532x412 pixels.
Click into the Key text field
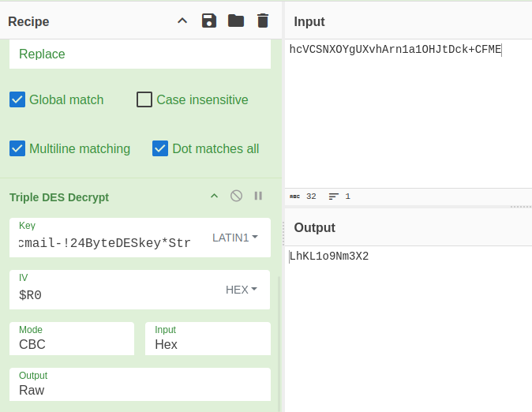[107, 243]
